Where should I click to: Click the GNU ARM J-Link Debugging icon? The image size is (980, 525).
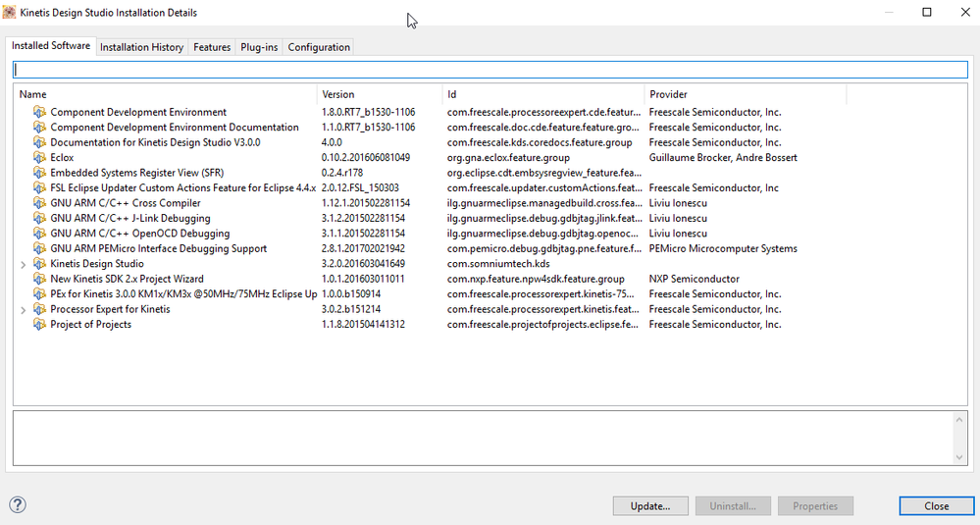click(39, 218)
